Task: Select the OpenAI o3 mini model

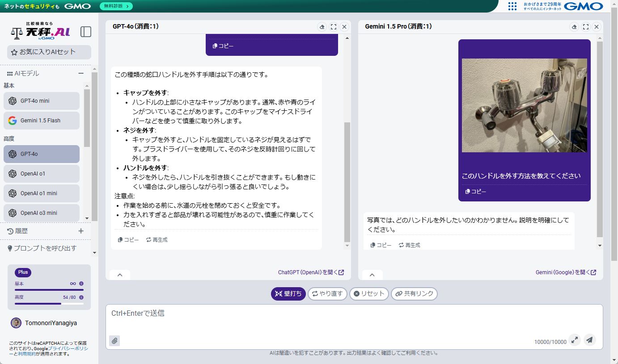Action: click(x=41, y=213)
